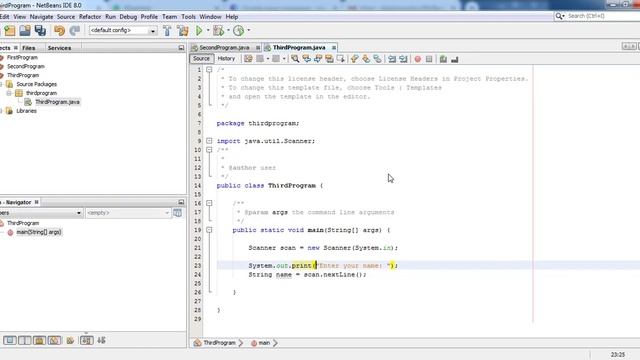Switch to the SecondProgram.java editor tab
640x360 pixels.
(224, 48)
